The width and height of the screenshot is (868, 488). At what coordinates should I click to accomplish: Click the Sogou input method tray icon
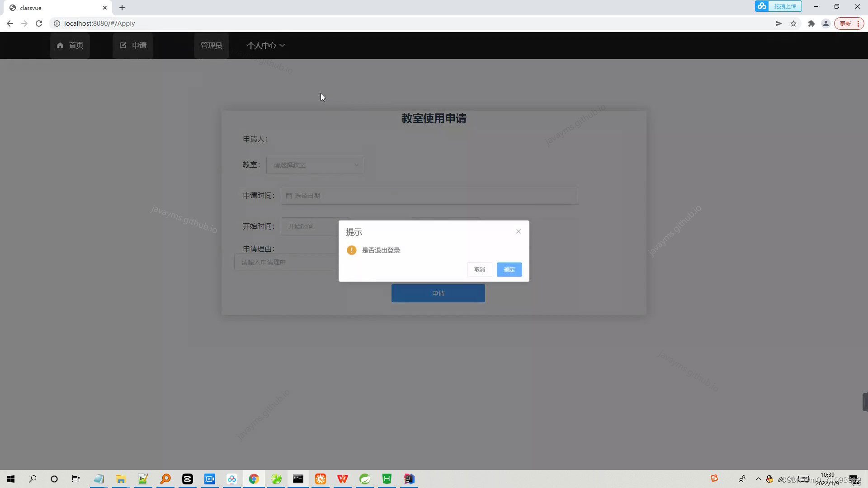(714, 478)
